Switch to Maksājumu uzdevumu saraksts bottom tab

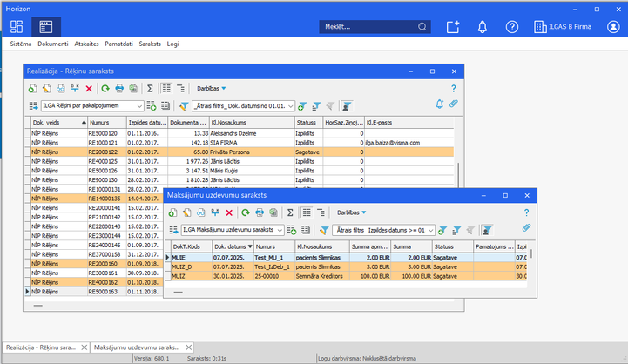click(x=137, y=347)
